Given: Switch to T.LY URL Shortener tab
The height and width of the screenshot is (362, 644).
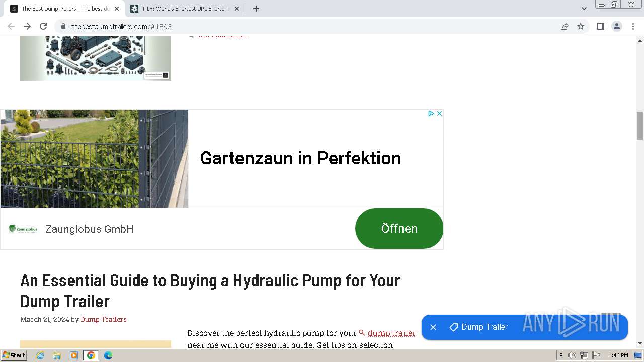Looking at the screenshot, I should 185,9.
